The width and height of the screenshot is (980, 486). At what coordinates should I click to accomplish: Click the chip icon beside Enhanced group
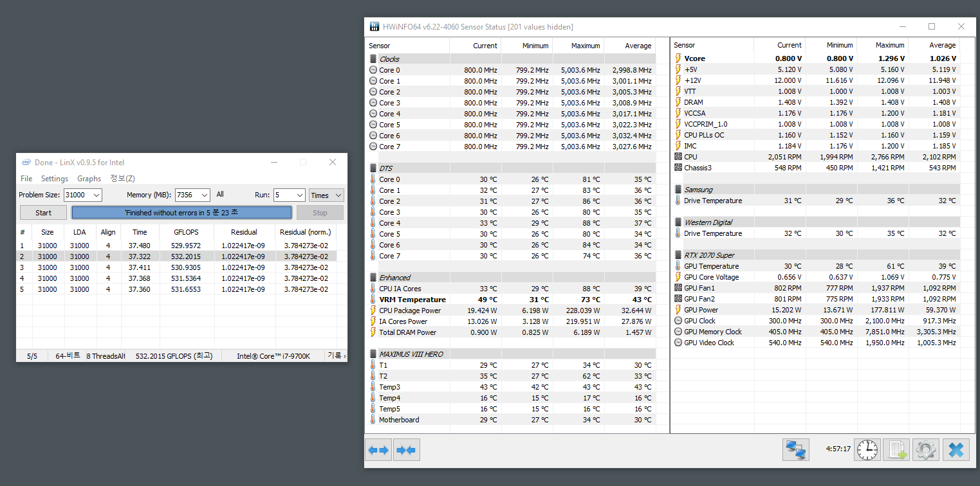tap(373, 278)
